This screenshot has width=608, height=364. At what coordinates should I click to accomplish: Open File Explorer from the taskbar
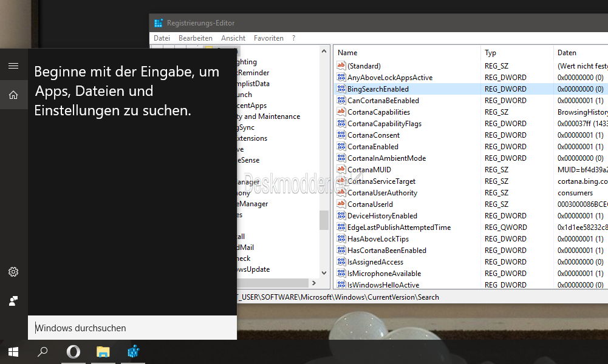103,352
